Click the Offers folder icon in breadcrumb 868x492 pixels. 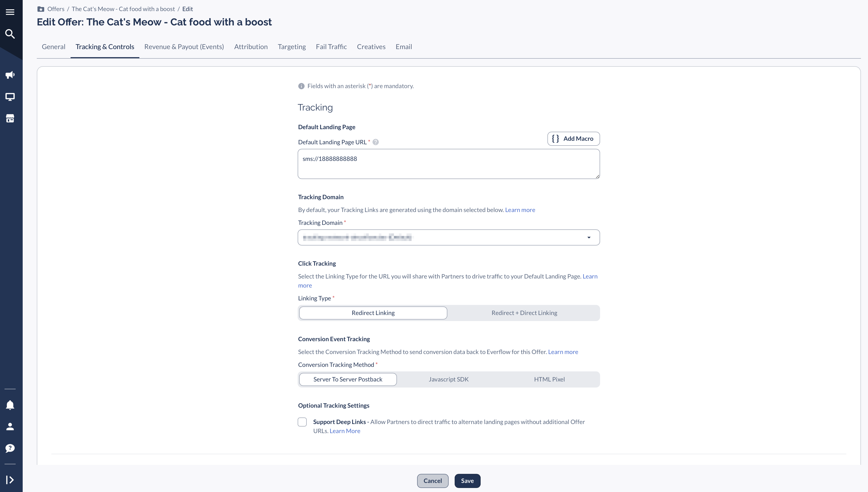click(x=41, y=9)
